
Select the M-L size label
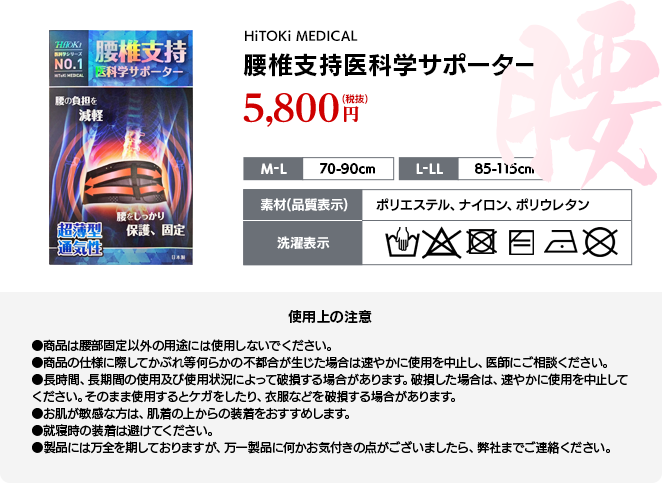(273, 169)
